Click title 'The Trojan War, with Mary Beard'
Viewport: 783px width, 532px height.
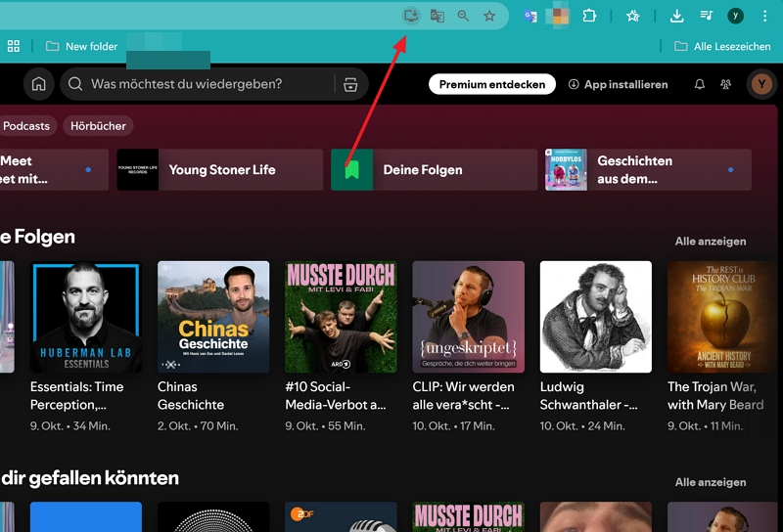tap(715, 396)
